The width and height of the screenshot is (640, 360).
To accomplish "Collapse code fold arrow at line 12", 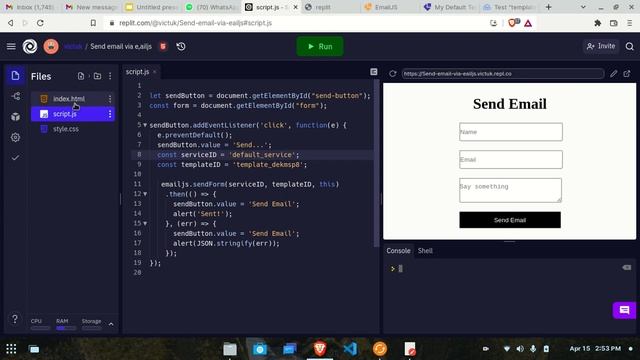I will point(145,194).
